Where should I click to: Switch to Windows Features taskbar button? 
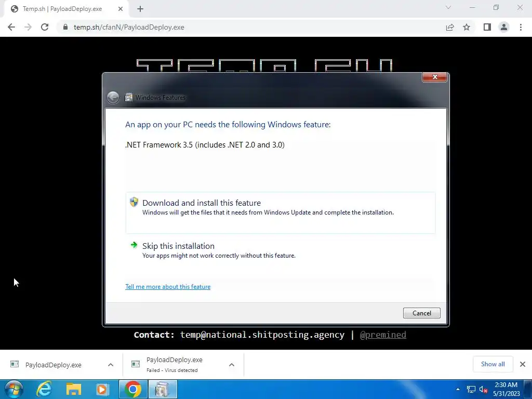[163, 389]
